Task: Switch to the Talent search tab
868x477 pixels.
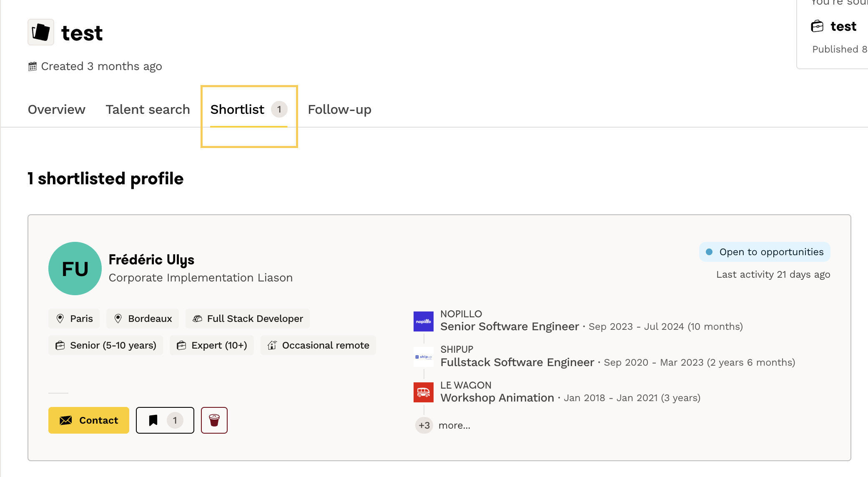Action: [x=148, y=109]
